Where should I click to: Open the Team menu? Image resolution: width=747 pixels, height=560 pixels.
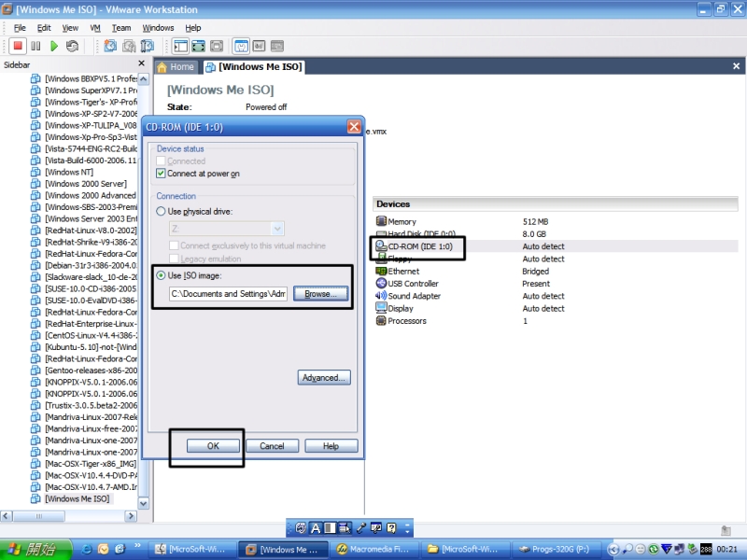pyautogui.click(x=121, y=28)
